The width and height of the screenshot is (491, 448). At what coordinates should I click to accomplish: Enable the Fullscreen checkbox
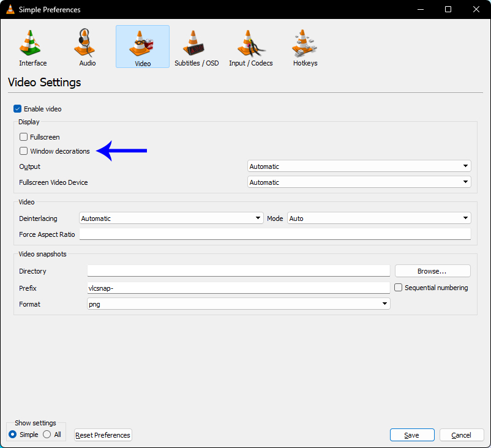(24, 137)
